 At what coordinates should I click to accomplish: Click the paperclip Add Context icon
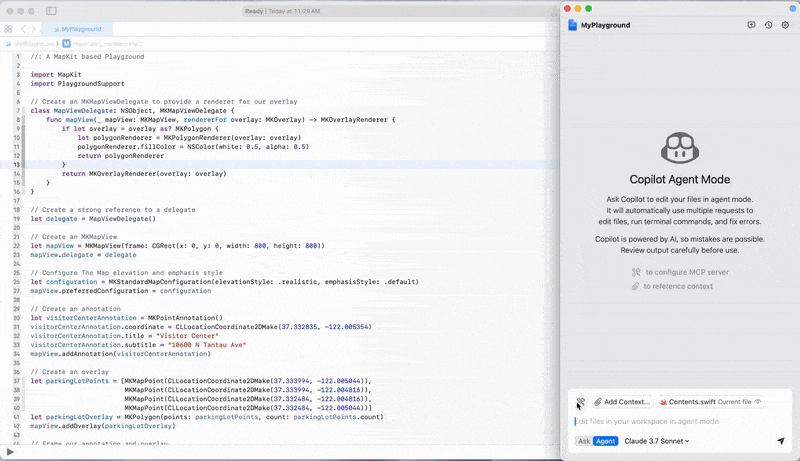click(x=598, y=402)
